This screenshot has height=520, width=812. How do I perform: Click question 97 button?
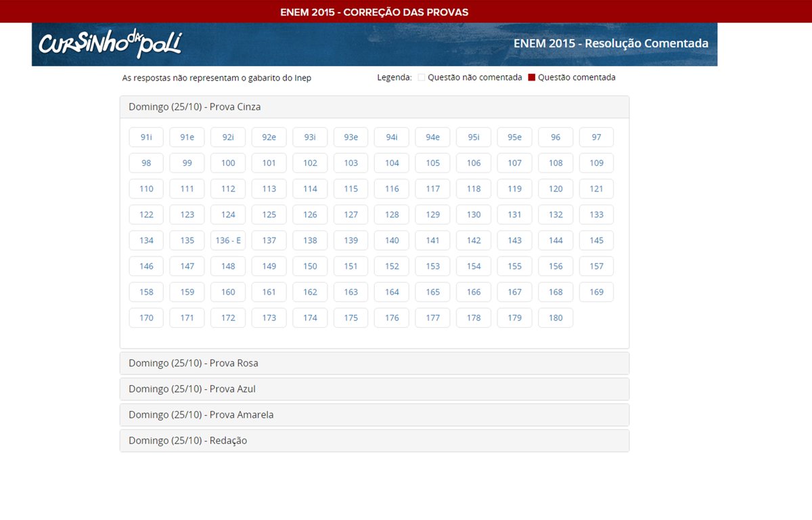(597, 137)
